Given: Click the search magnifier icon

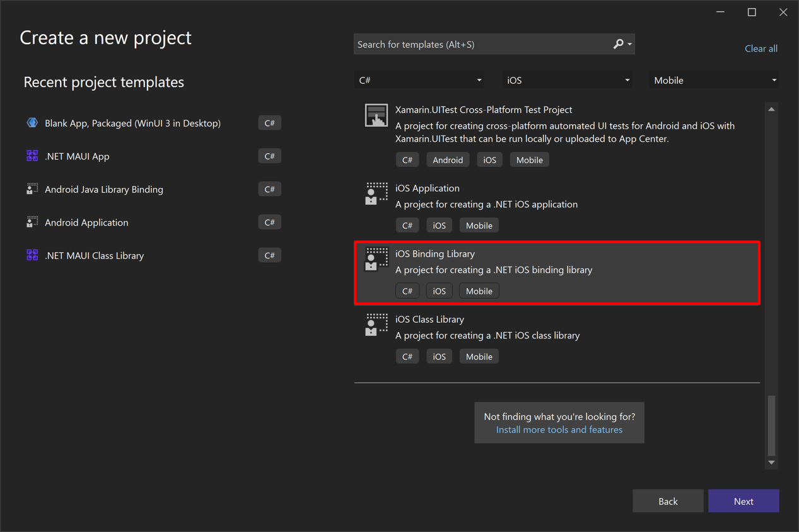Looking at the screenshot, I should click(x=619, y=44).
